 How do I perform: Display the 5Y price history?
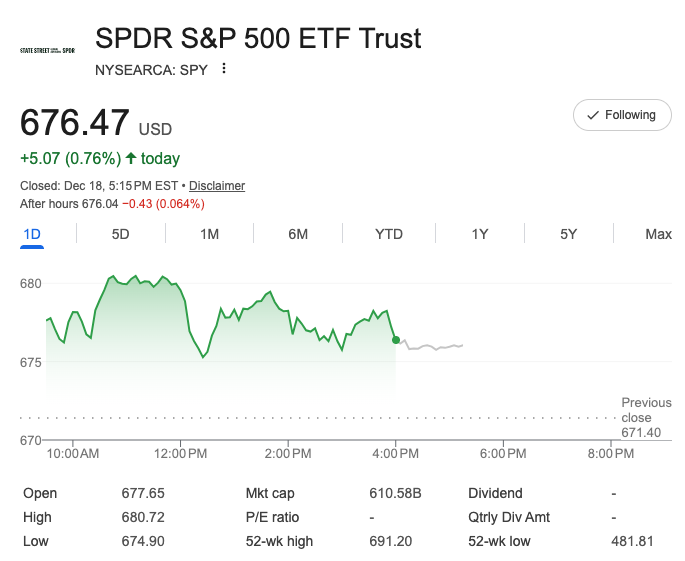click(568, 234)
